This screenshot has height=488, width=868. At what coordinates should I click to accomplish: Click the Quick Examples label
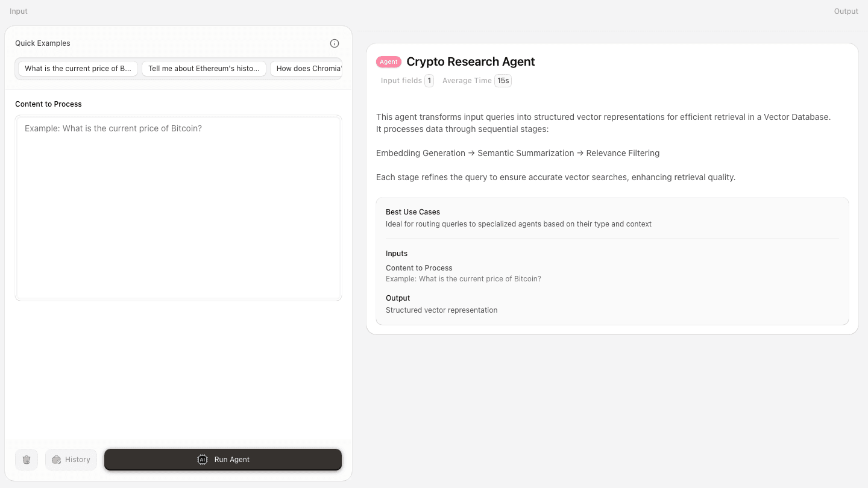43,43
